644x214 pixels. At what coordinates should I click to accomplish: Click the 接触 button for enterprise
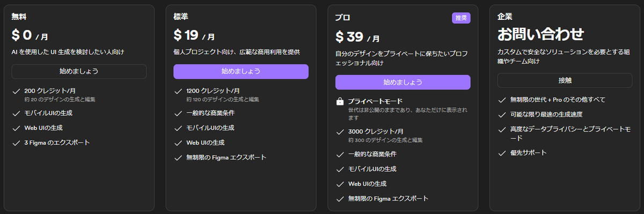tap(565, 80)
